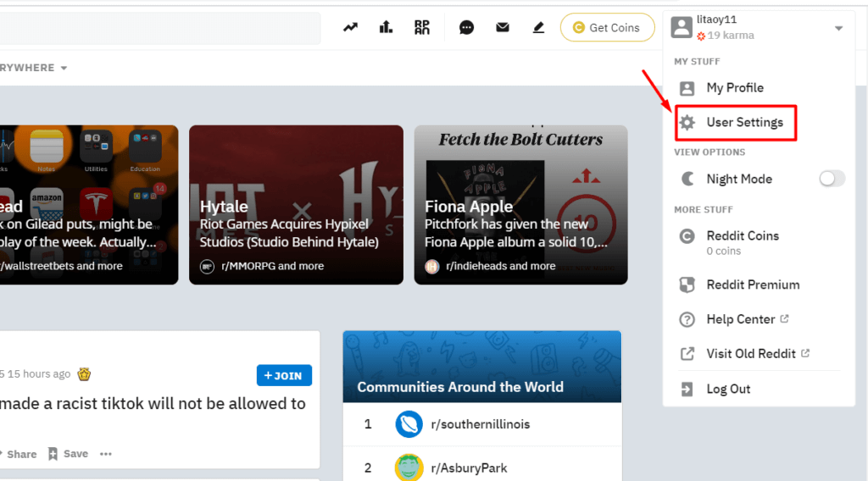Open the Popular trending arrow icon
This screenshot has width=868, height=481.
point(350,27)
